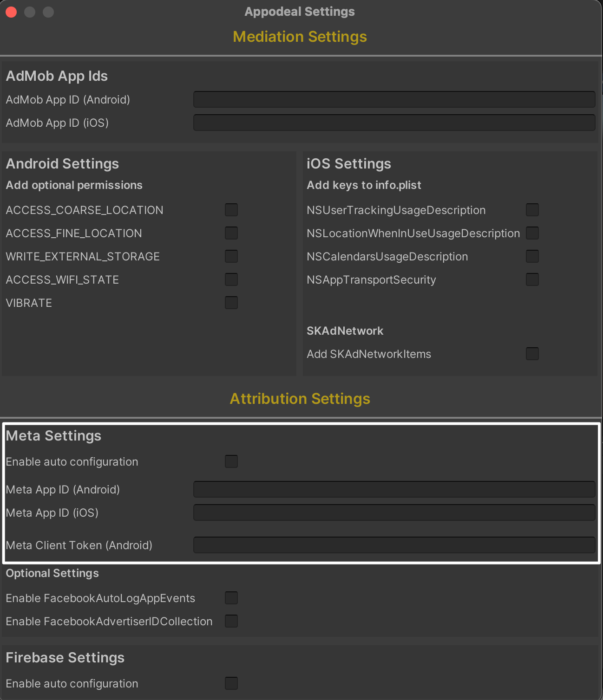Toggle the NSCalendarsUsageDescription checkbox
Image resolution: width=603 pixels, height=700 pixels.
coord(532,256)
